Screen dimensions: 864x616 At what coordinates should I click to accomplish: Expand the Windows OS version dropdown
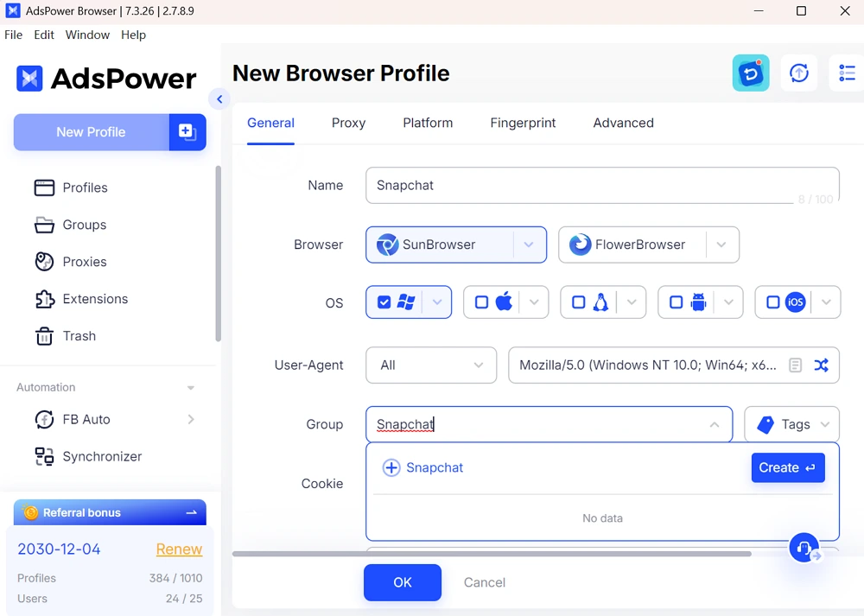[x=437, y=302]
